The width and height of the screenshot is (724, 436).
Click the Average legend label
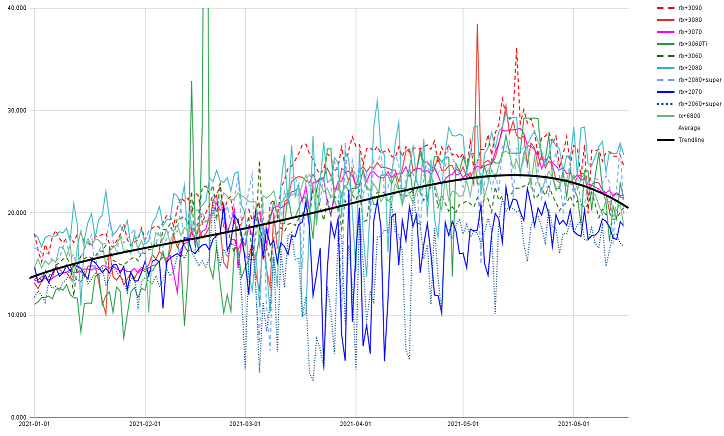coord(689,128)
